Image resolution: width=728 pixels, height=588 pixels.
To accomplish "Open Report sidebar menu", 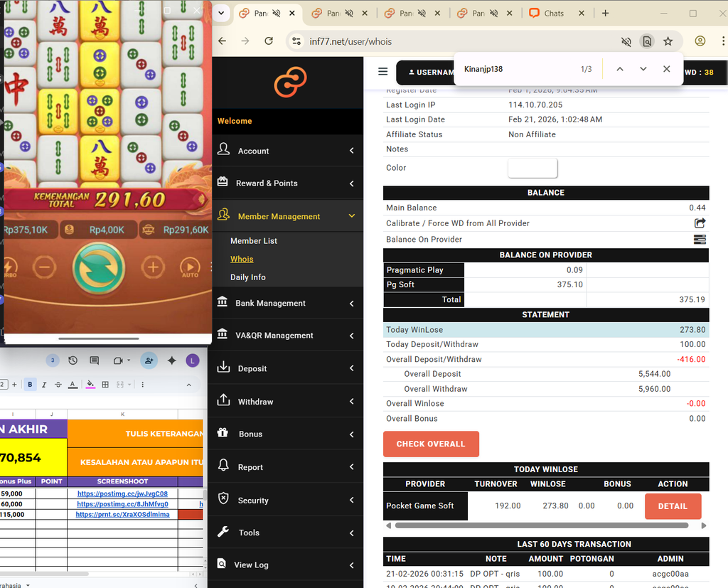I will click(x=287, y=467).
